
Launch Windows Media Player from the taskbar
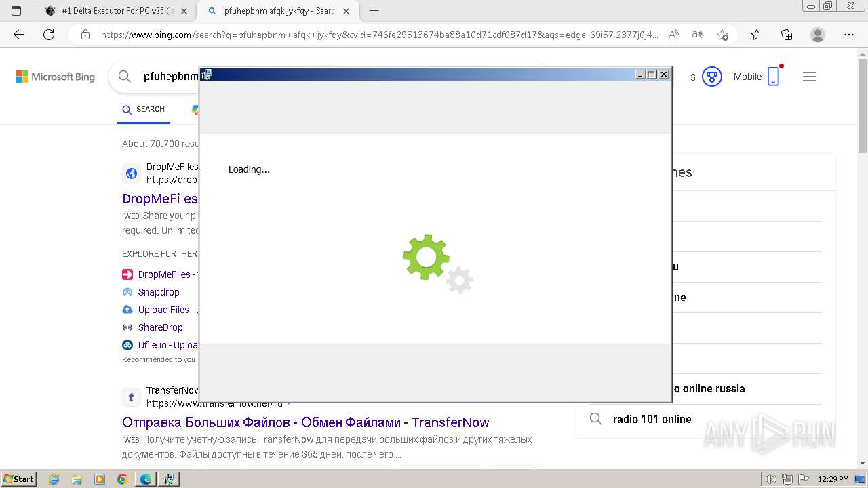100,479
